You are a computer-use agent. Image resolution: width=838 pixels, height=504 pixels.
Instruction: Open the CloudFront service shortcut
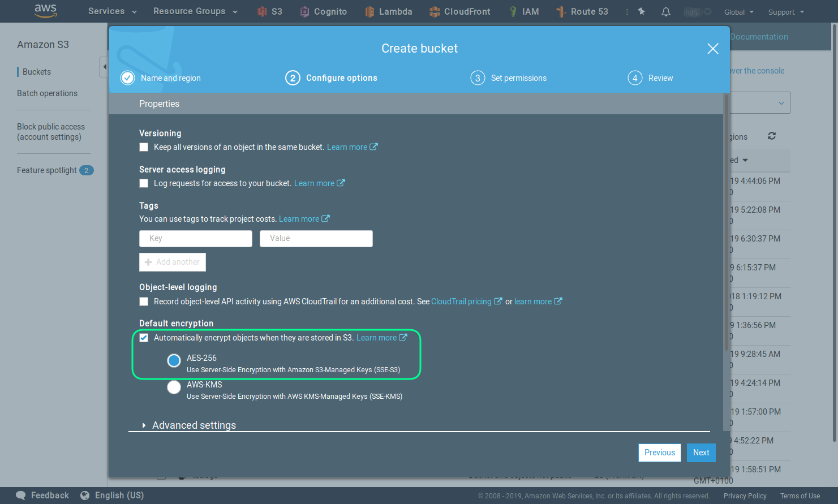pos(459,11)
